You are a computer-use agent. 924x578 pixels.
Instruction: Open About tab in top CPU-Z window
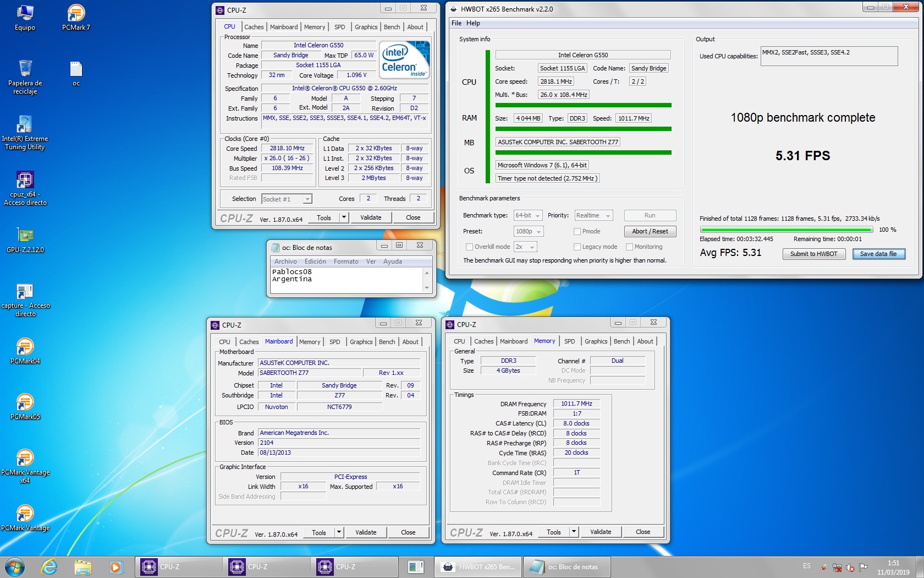pyautogui.click(x=415, y=27)
